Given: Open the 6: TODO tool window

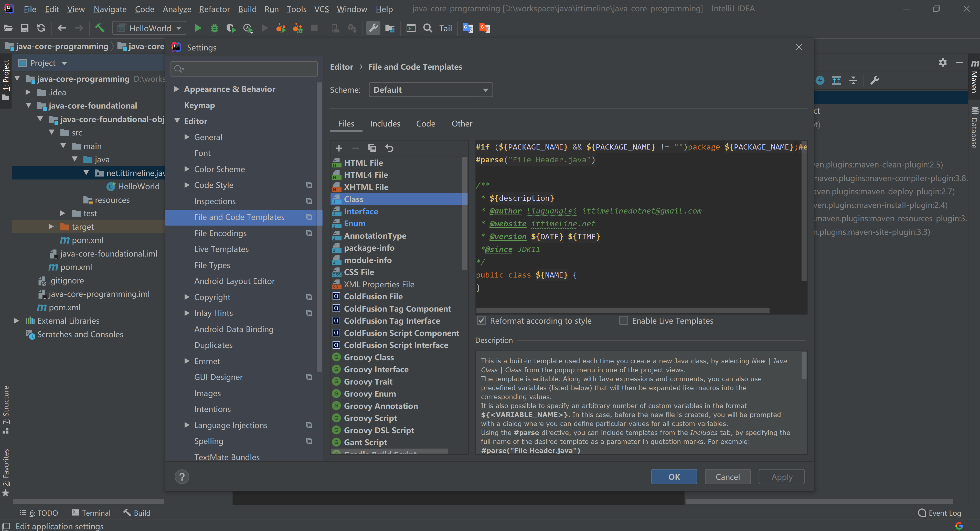Looking at the screenshot, I should point(39,513).
